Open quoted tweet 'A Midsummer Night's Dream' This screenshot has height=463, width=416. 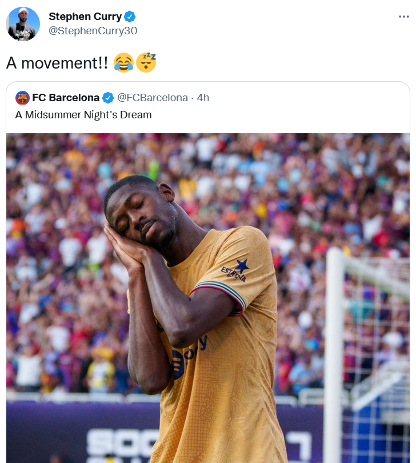(83, 115)
